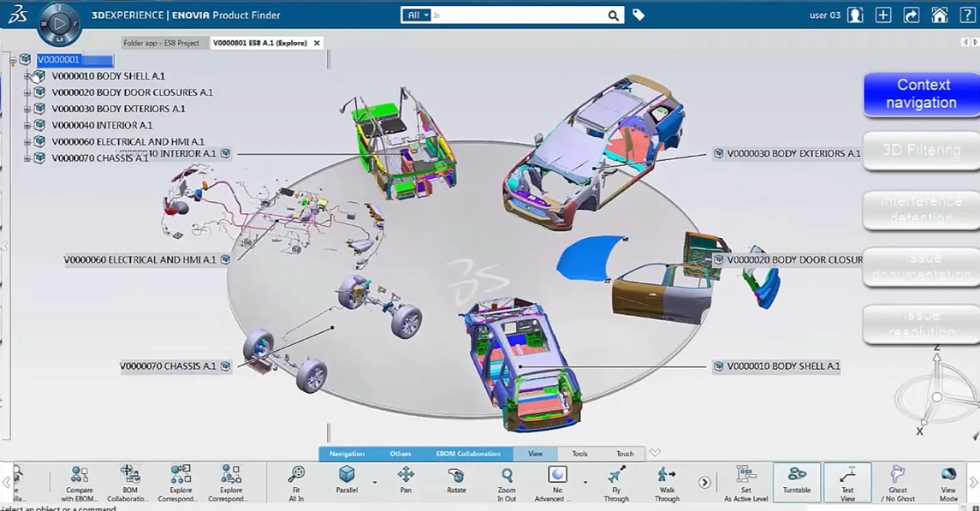Open Help question mark icon
980x511 pixels.
pyautogui.click(x=967, y=15)
